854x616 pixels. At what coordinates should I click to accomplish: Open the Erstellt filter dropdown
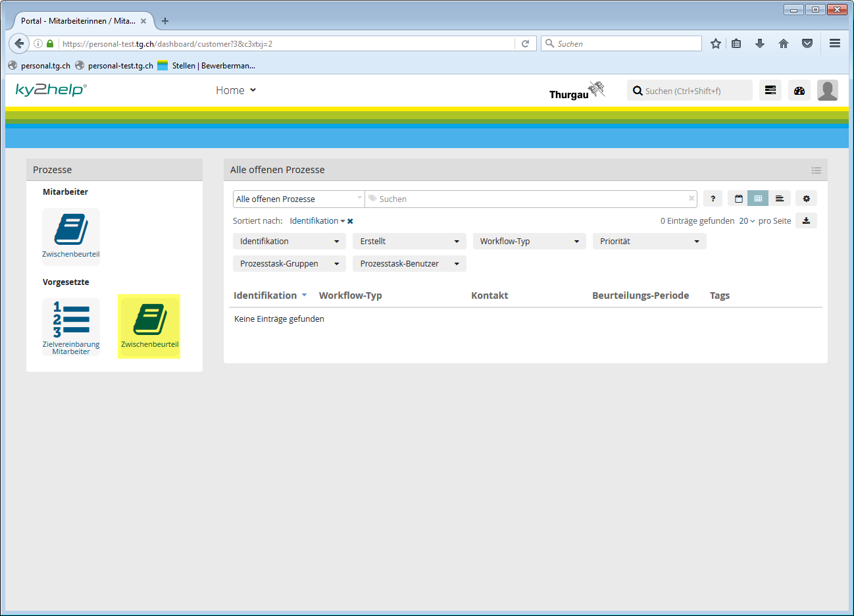click(409, 242)
